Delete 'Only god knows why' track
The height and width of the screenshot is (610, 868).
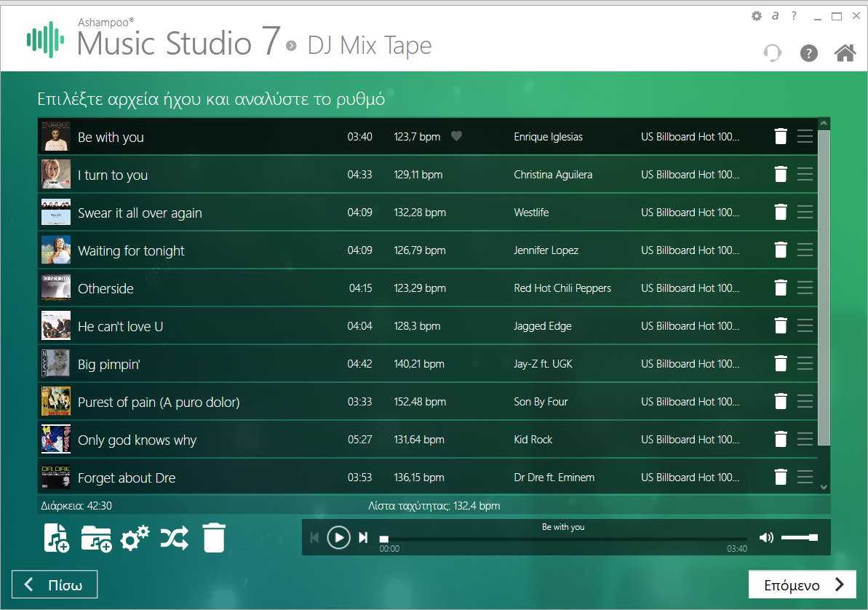pyautogui.click(x=781, y=440)
